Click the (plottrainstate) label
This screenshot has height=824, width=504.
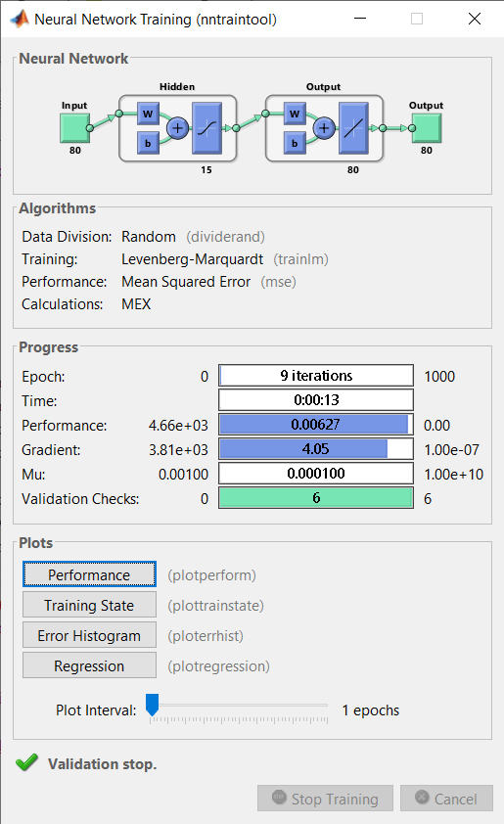pos(215,606)
